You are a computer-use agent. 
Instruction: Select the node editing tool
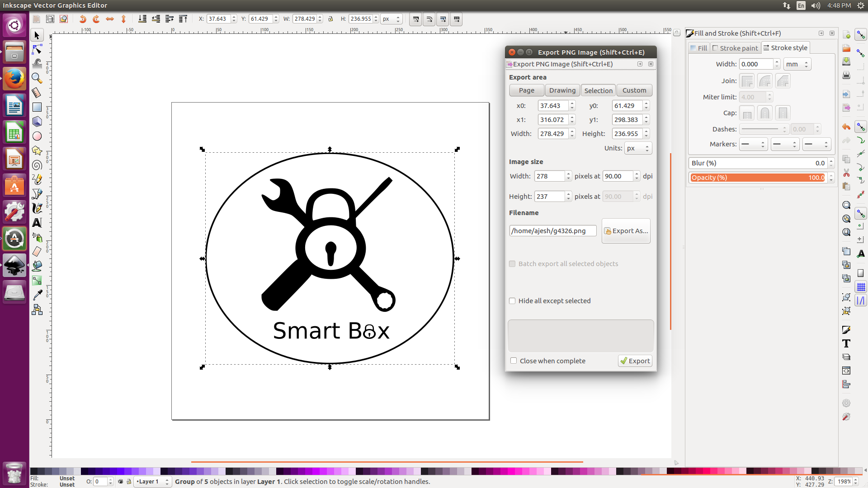37,49
